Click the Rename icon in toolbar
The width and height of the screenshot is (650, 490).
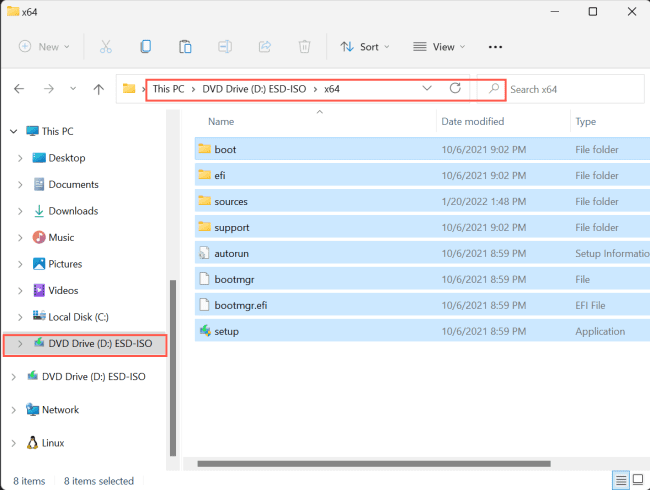(x=225, y=47)
